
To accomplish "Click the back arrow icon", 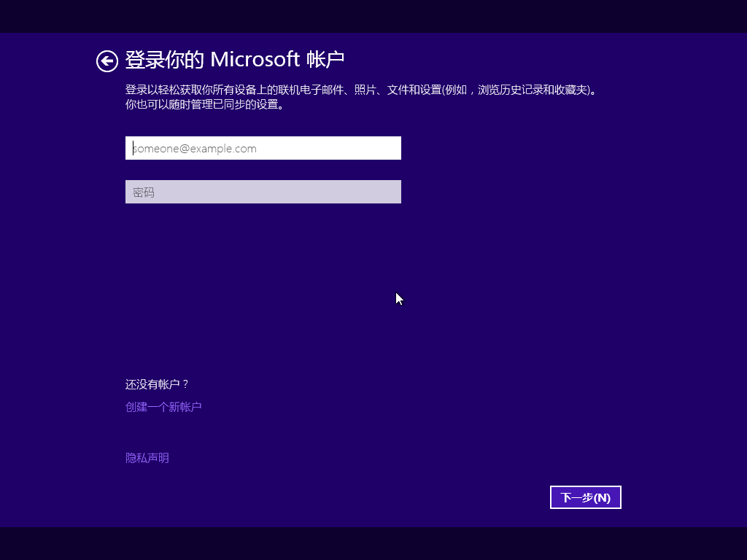I will pos(107,61).
